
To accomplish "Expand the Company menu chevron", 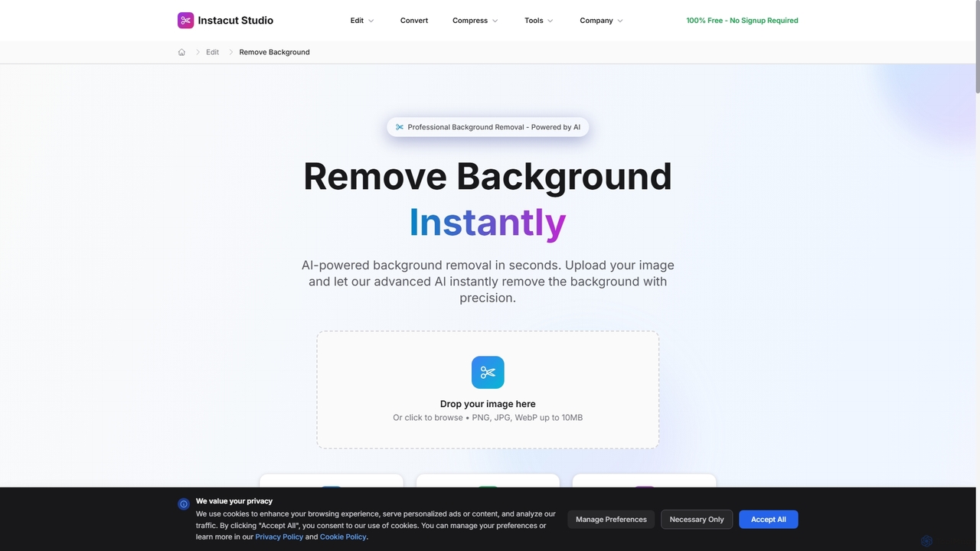I will click(620, 21).
